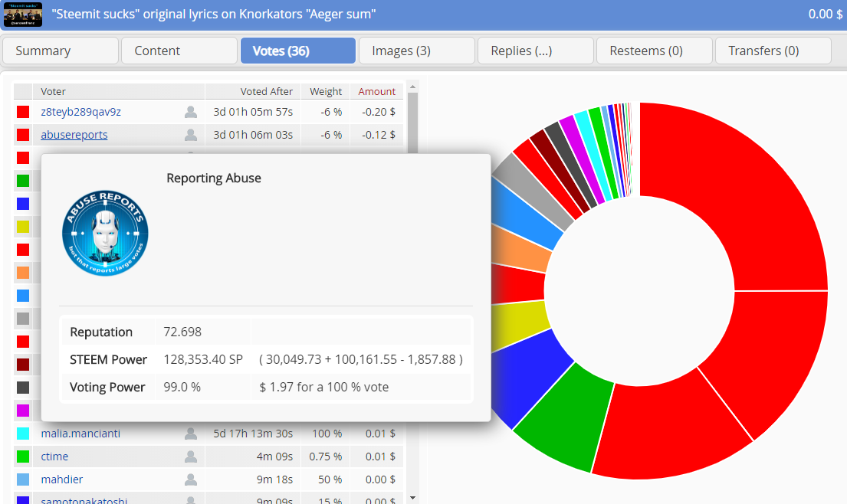Sort by the Weight column header
Screen dimensions: 847x504
pos(326,91)
